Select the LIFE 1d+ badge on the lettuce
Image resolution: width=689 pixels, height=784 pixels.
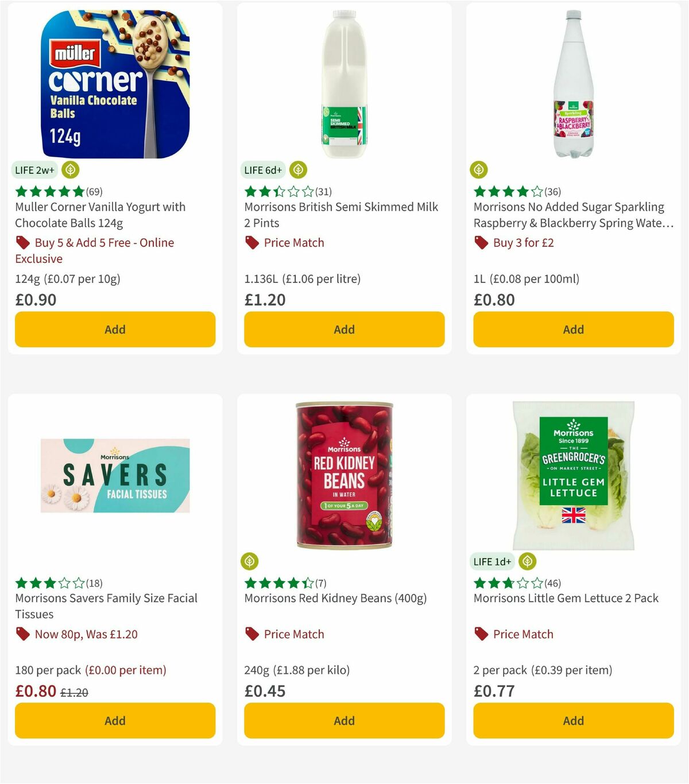[491, 561]
